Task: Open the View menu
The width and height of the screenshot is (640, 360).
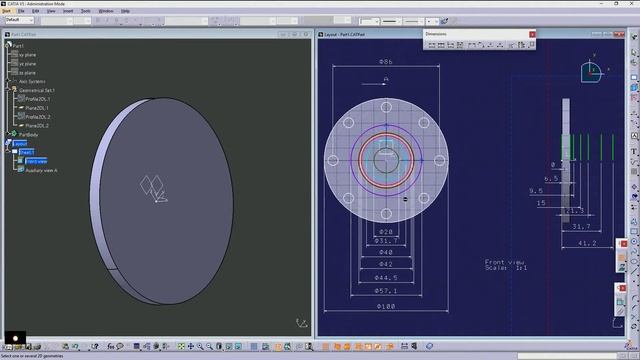Action: click(x=51, y=11)
